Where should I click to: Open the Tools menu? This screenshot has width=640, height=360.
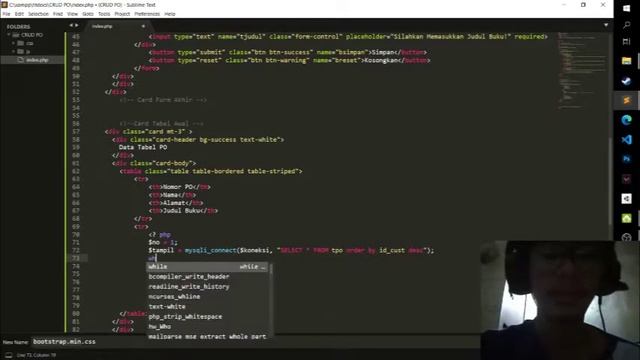pyautogui.click(x=104, y=14)
